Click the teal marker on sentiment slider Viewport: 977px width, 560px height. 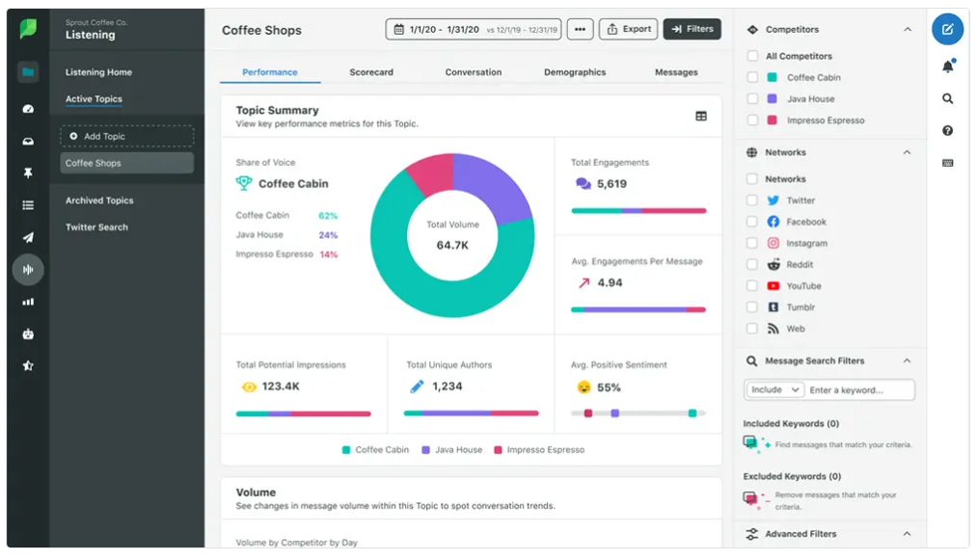(692, 413)
